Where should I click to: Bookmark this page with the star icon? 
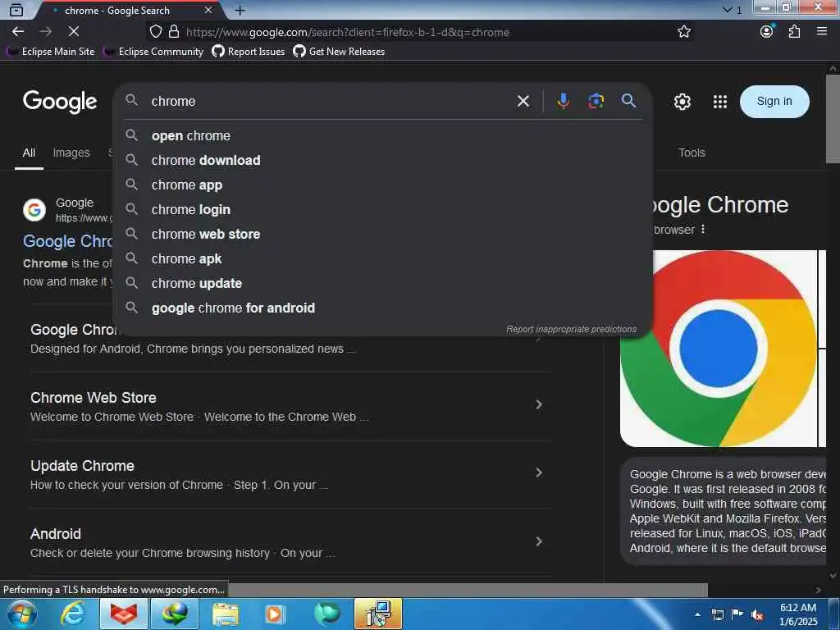[x=683, y=32]
